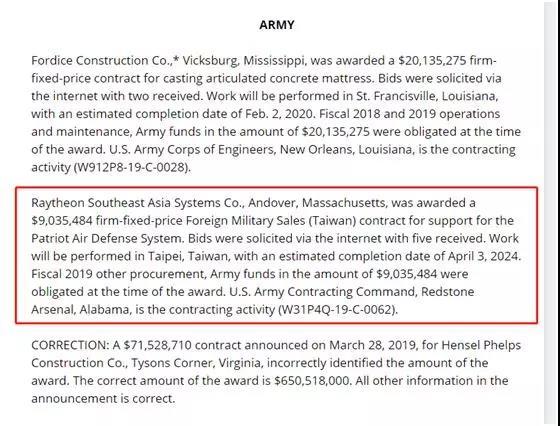Click the CORRECTION: label
The height and width of the screenshot is (426, 560).
(x=70, y=345)
